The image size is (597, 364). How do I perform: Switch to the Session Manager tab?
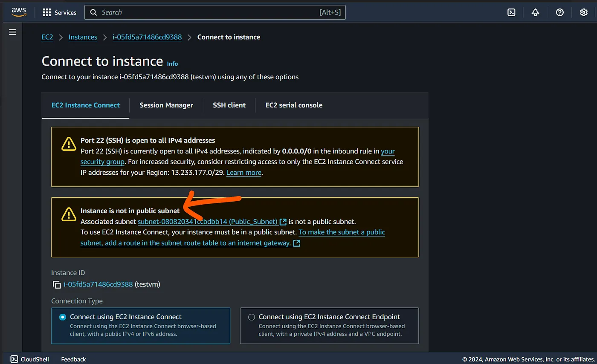tap(166, 105)
